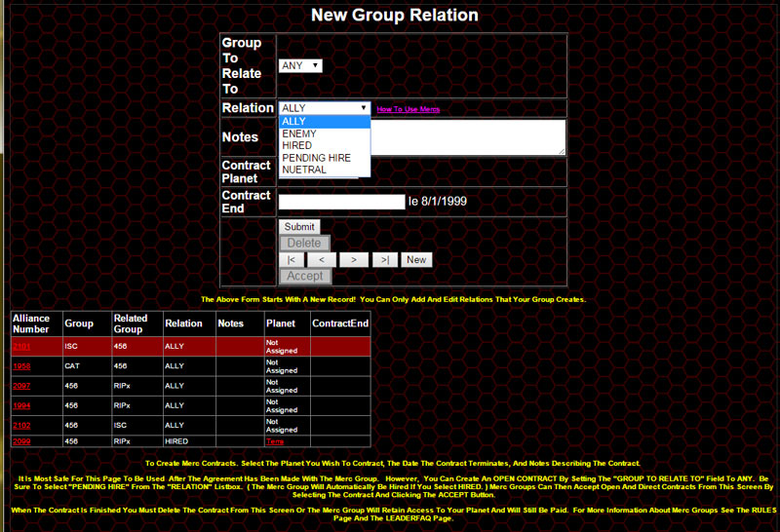Open alliance number 2099 link
Image resolution: width=780 pixels, height=532 pixels.
click(x=22, y=441)
